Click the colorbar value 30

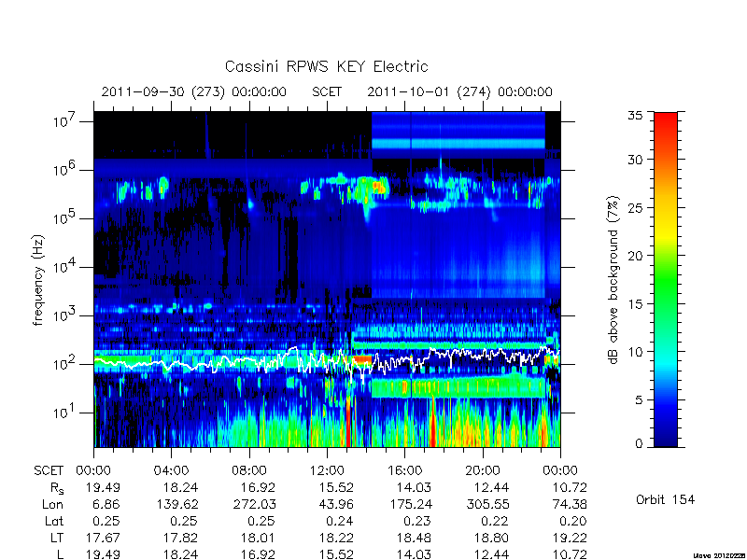636,159
